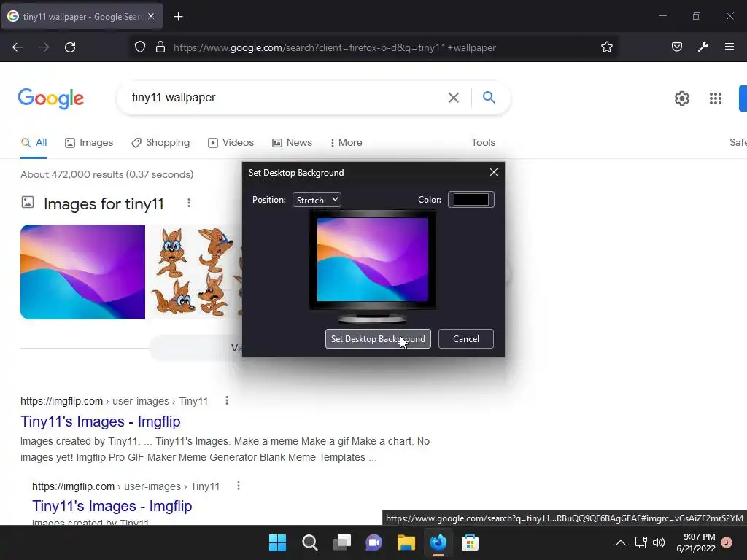
Task: Open the options dots beside the first imgflip result
Action: pos(227,400)
